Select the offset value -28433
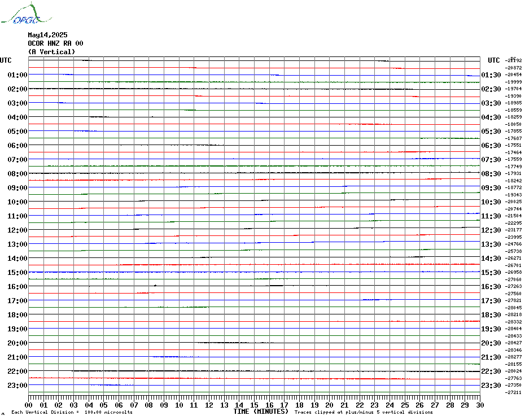525x420 pixels. 513,336
